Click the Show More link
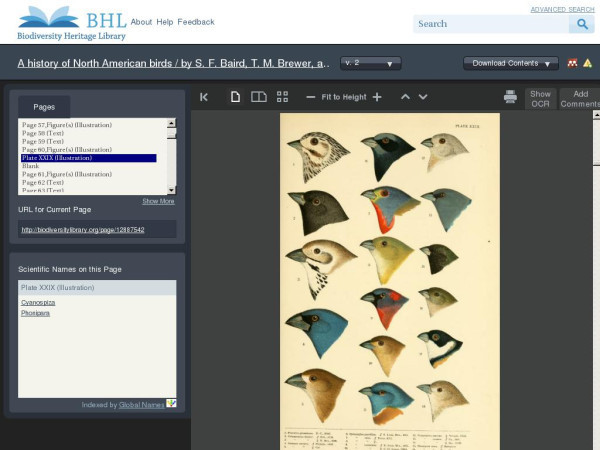This screenshot has width=600, height=450. pos(158,201)
